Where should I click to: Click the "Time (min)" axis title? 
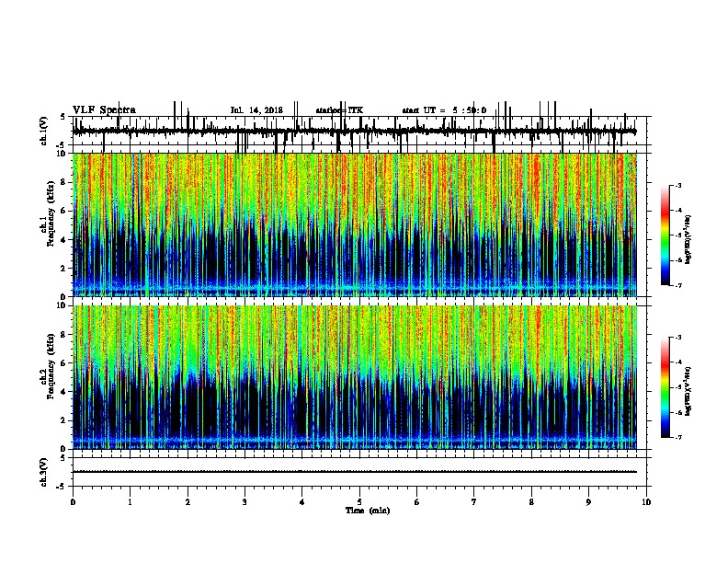point(368,511)
